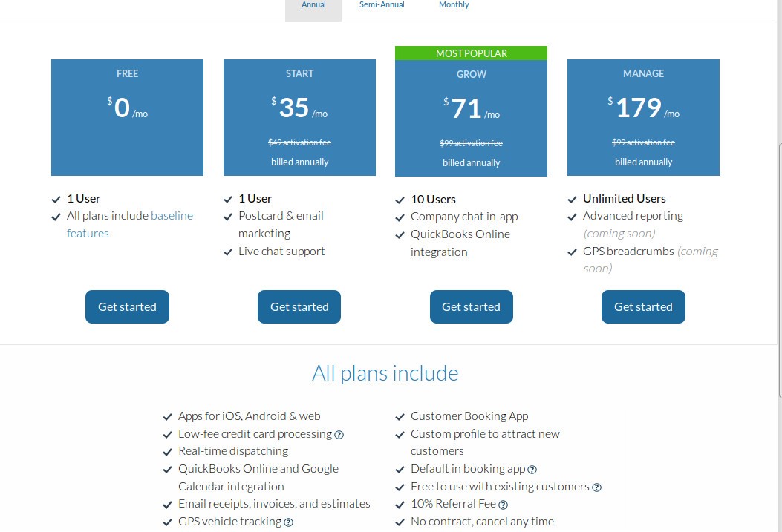
Task: Click the All plans include heading
Action: (385, 373)
